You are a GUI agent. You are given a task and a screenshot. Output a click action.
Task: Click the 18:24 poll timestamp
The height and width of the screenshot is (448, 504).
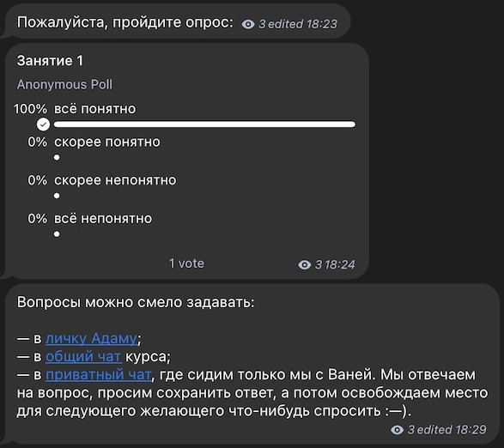click(x=340, y=265)
